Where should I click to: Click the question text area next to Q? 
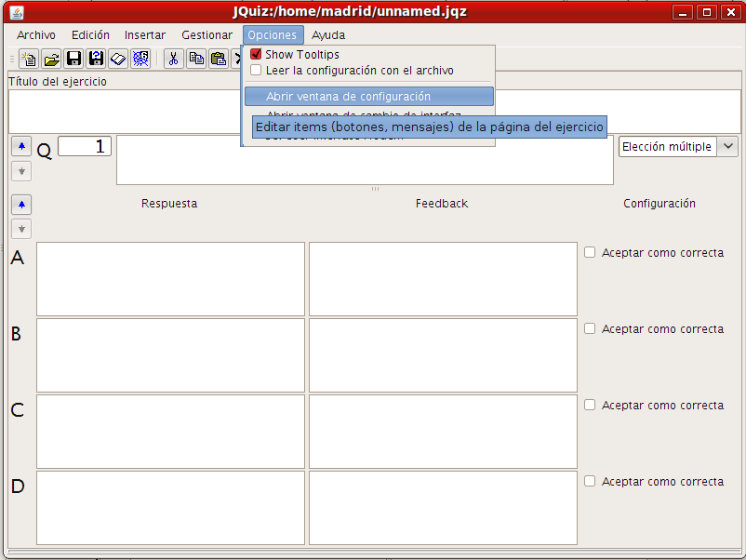(365, 160)
